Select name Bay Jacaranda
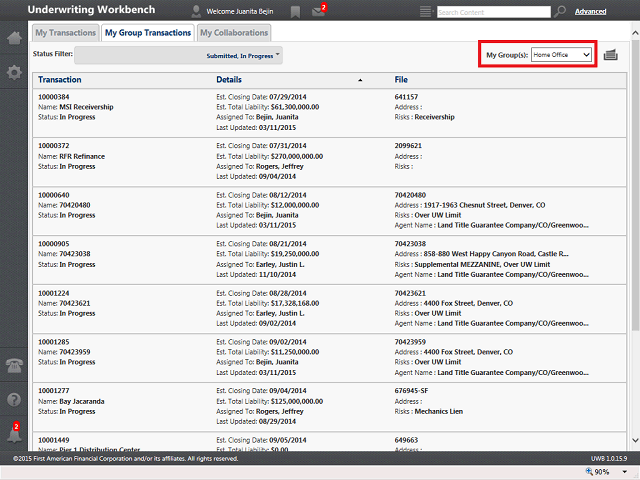Viewport: 640px width, 480px height. click(82, 401)
